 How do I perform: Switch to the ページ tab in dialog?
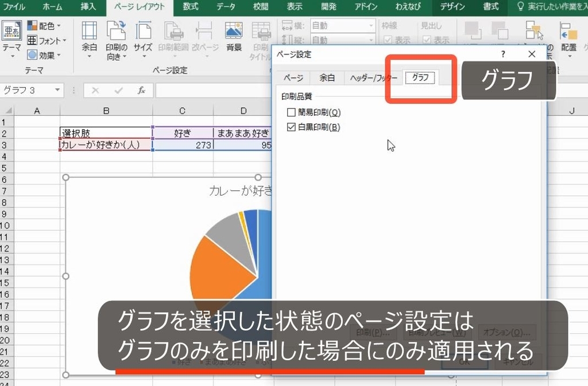tap(293, 78)
